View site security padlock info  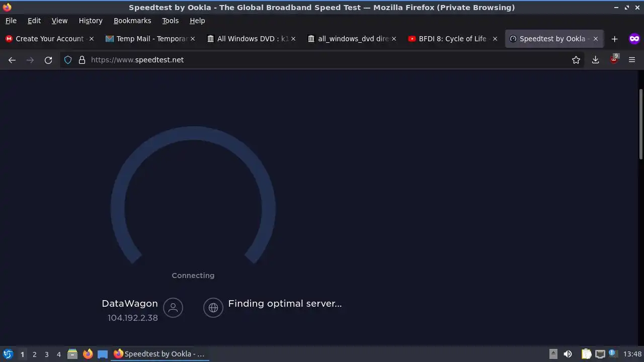point(82,60)
